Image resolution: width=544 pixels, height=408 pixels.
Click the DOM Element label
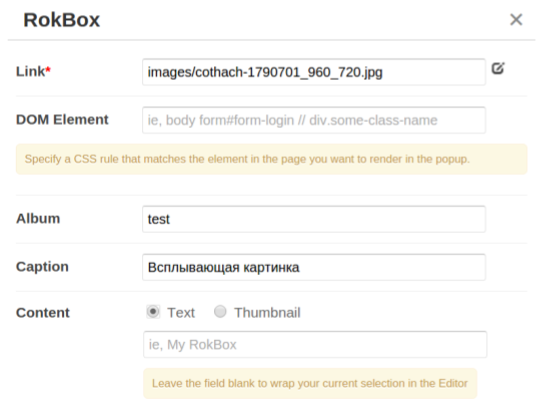coord(62,120)
